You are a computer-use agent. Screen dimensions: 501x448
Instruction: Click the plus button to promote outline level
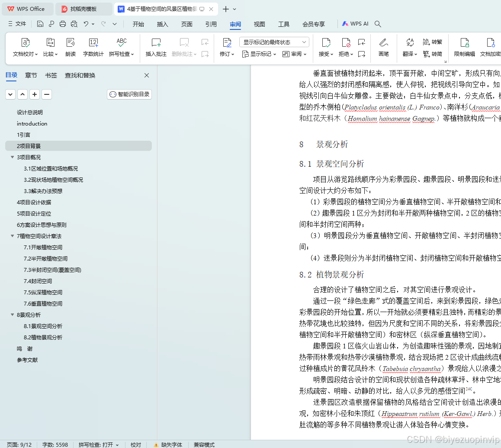35,94
